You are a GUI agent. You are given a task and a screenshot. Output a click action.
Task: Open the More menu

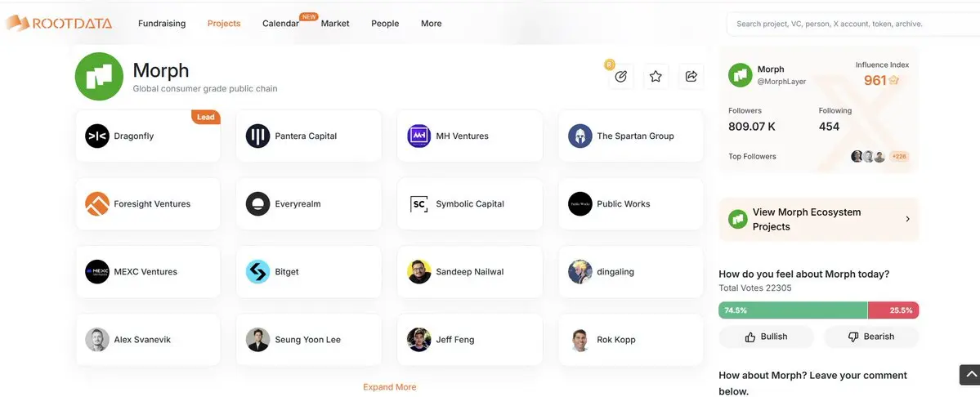(x=432, y=23)
